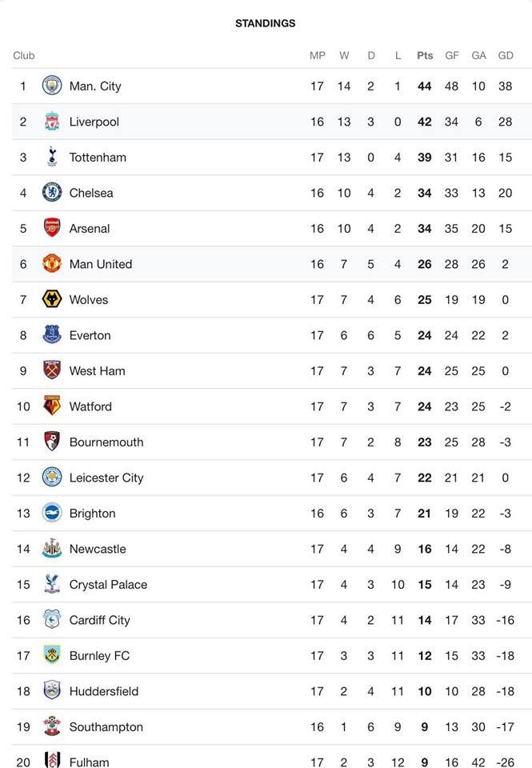
Task: Click the Man United crest
Action: click(52, 263)
